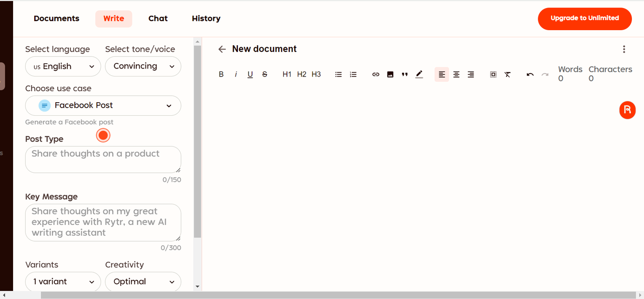Go back using arrow beside New document
This screenshot has width=644, height=299.
[x=222, y=49]
